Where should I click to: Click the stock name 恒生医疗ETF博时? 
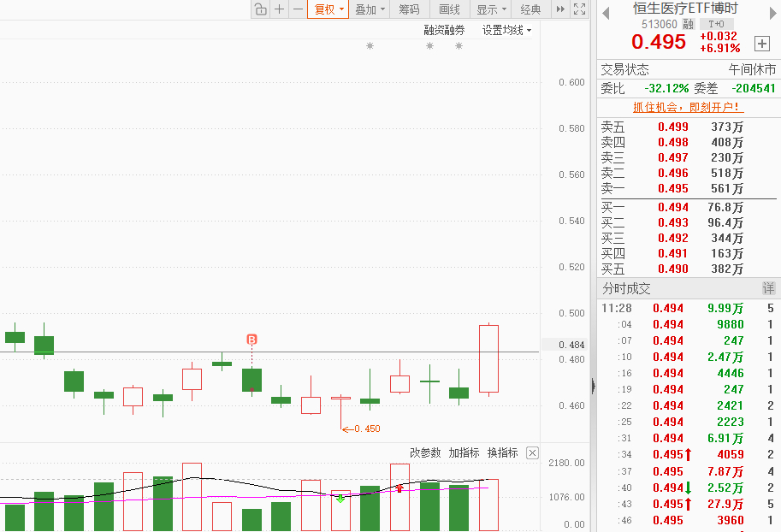pyautogui.click(x=685, y=8)
